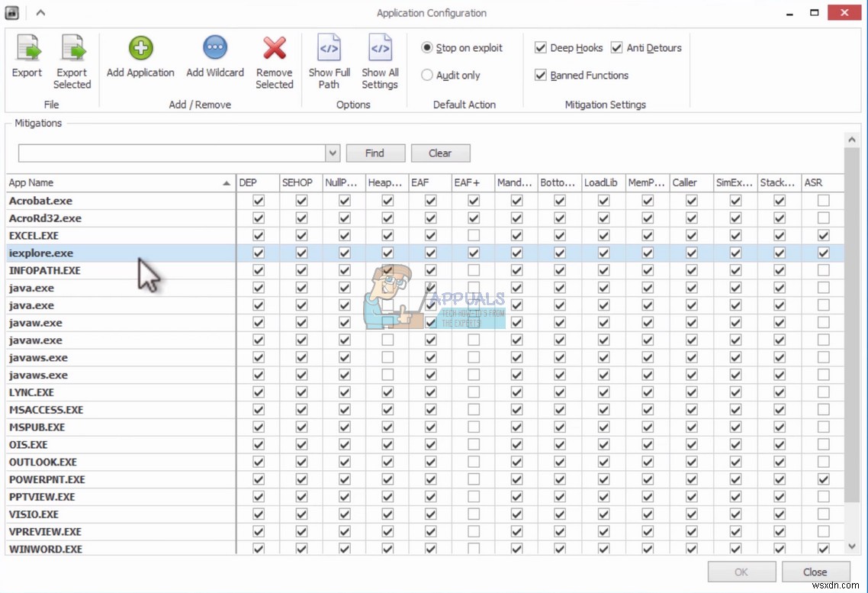
Task: Click the application icon in the title bar
Action: (11, 12)
